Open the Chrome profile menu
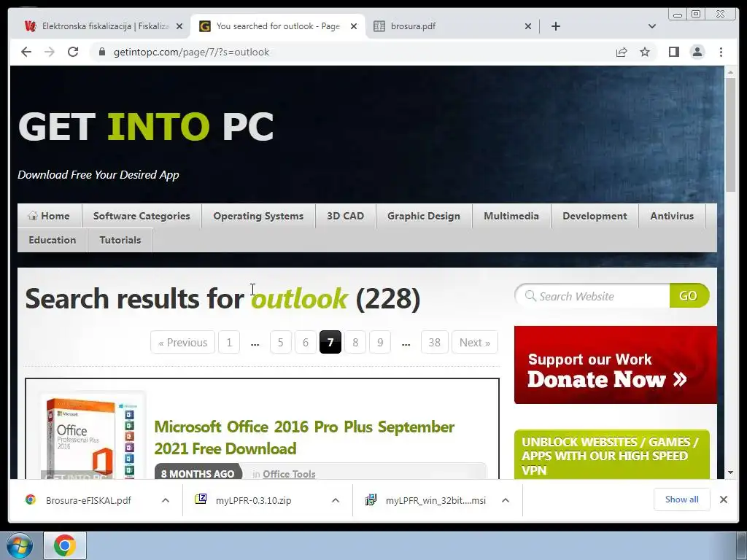The height and width of the screenshot is (560, 747). pyautogui.click(x=697, y=52)
